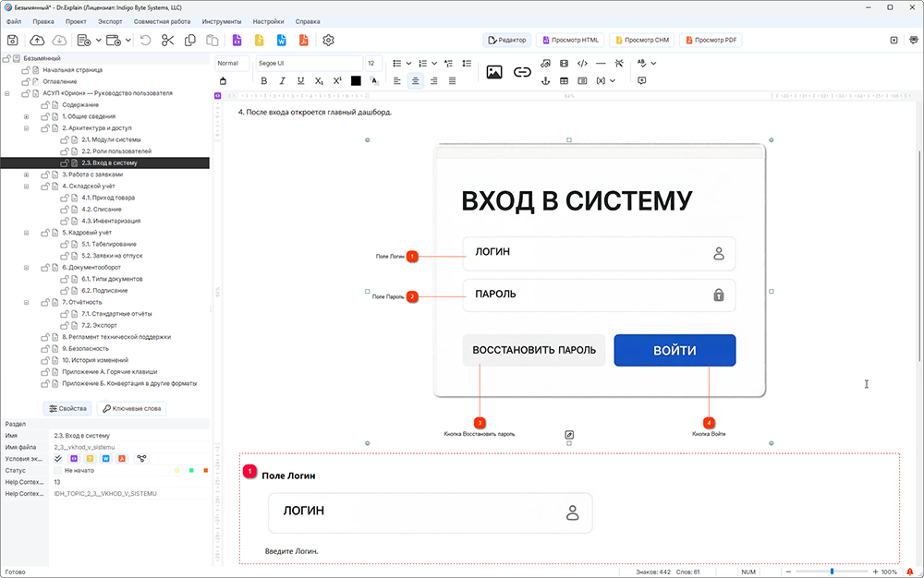Screen dimensions: 924x578
Task: Export to PDF with the red file icon
Action: [x=303, y=40]
